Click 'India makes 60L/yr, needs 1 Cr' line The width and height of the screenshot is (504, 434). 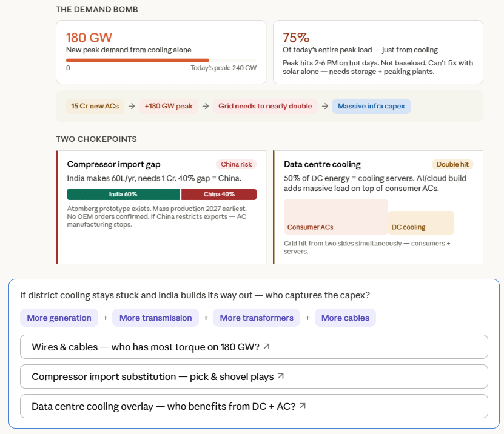click(154, 178)
